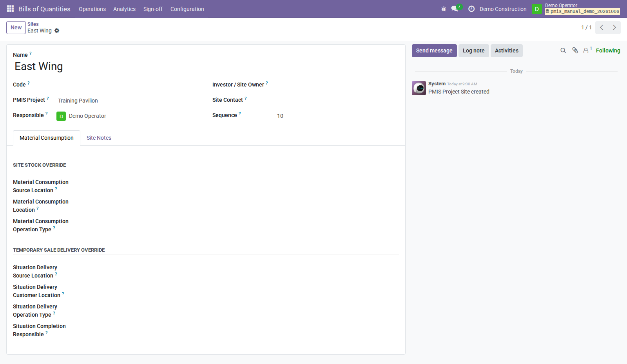The width and height of the screenshot is (627, 364).
Task: Click the Code input field
Action: tap(129, 85)
